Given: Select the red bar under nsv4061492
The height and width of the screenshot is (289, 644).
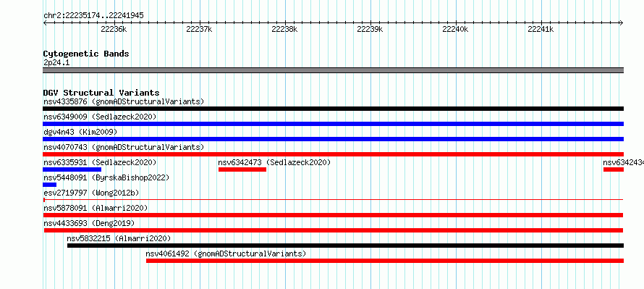Looking at the screenshot, I should pos(385,261).
